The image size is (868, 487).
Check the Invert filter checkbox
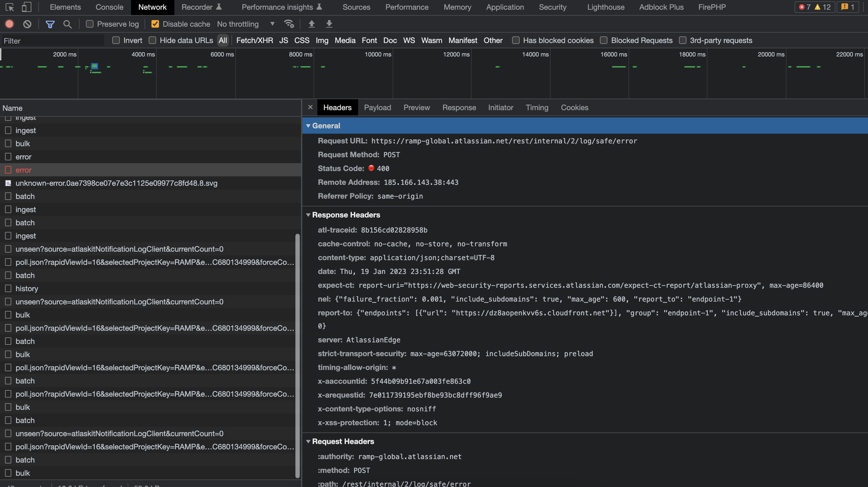click(x=116, y=40)
